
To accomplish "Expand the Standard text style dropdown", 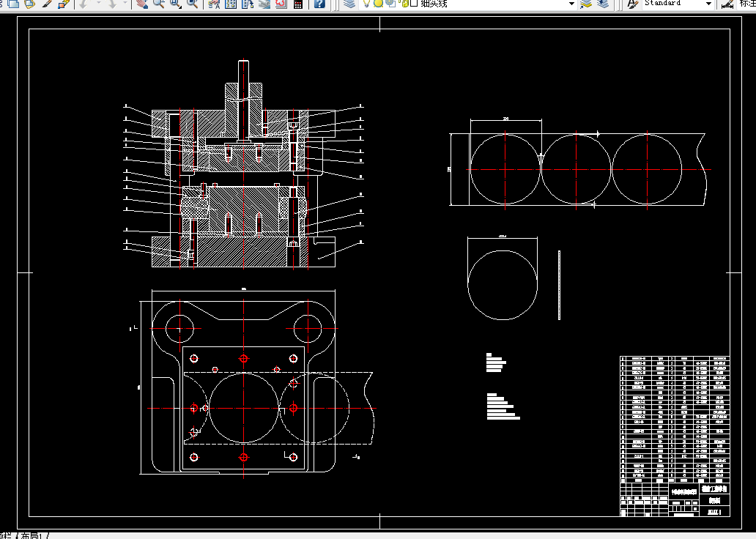I will [708, 4].
